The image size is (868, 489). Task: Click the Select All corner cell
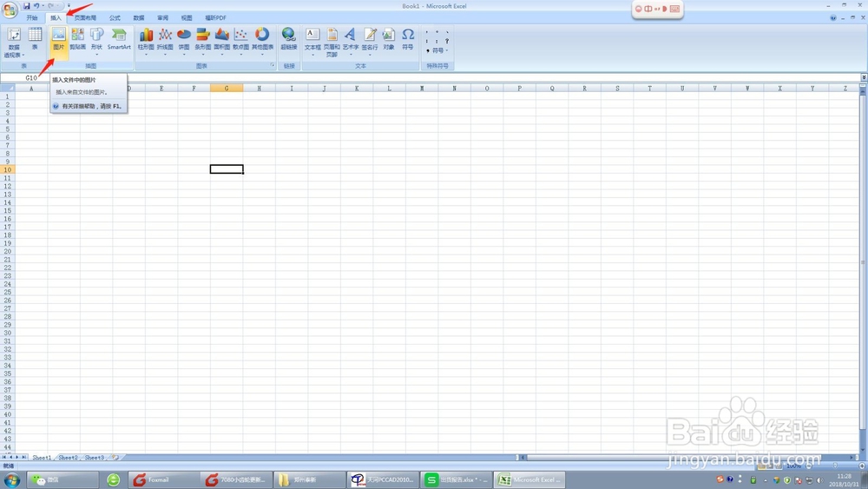click(7, 88)
